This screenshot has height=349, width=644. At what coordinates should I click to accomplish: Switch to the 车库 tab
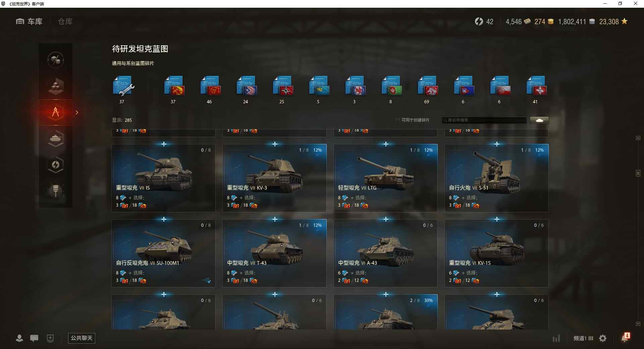tap(29, 21)
